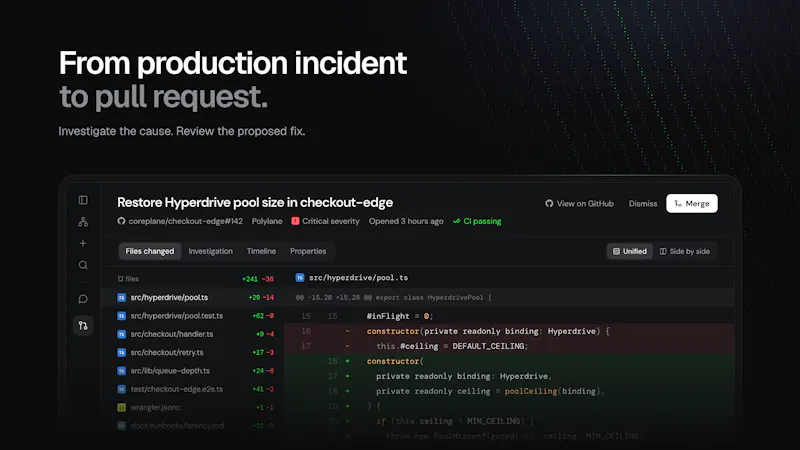800x450 pixels.
Task: Click the +241 -36 total change count
Action: point(258,279)
